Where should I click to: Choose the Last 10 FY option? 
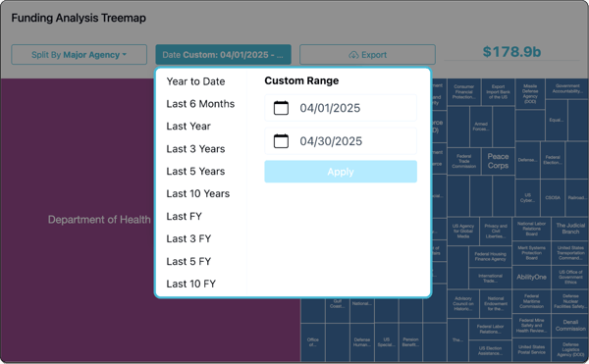190,285
